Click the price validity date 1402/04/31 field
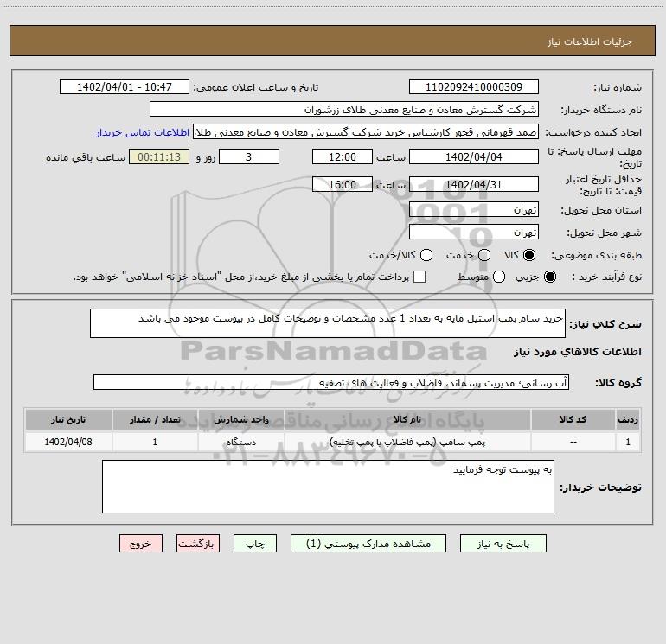The width and height of the screenshot is (666, 644). 474,184
